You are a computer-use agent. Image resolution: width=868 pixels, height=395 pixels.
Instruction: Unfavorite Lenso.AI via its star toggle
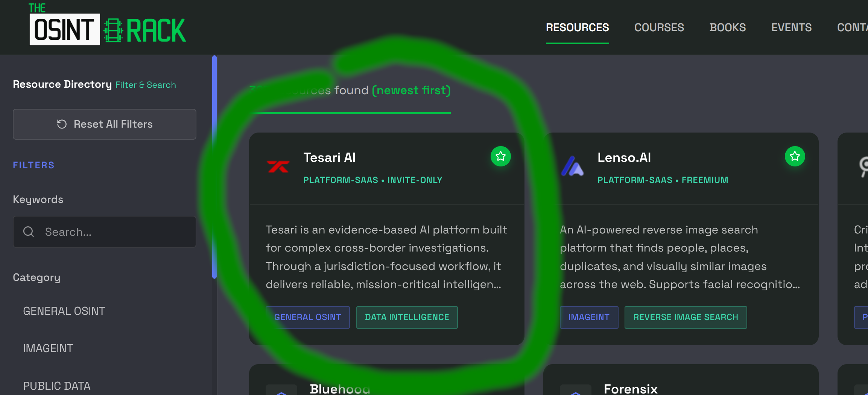coord(795,156)
